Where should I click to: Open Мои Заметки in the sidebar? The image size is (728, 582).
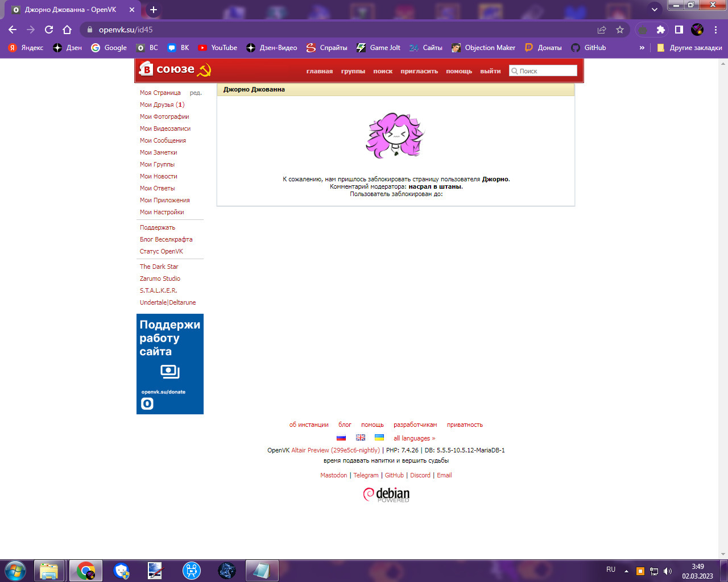click(x=159, y=152)
